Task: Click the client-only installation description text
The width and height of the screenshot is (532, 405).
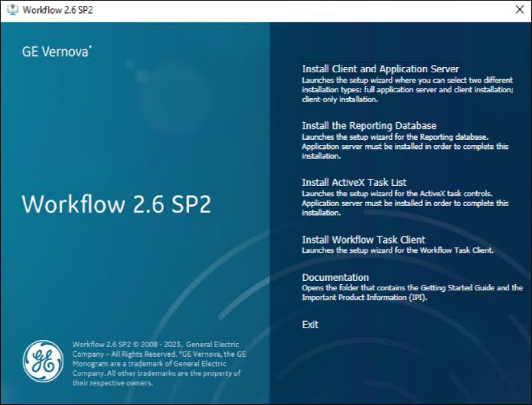Action: click(x=408, y=90)
